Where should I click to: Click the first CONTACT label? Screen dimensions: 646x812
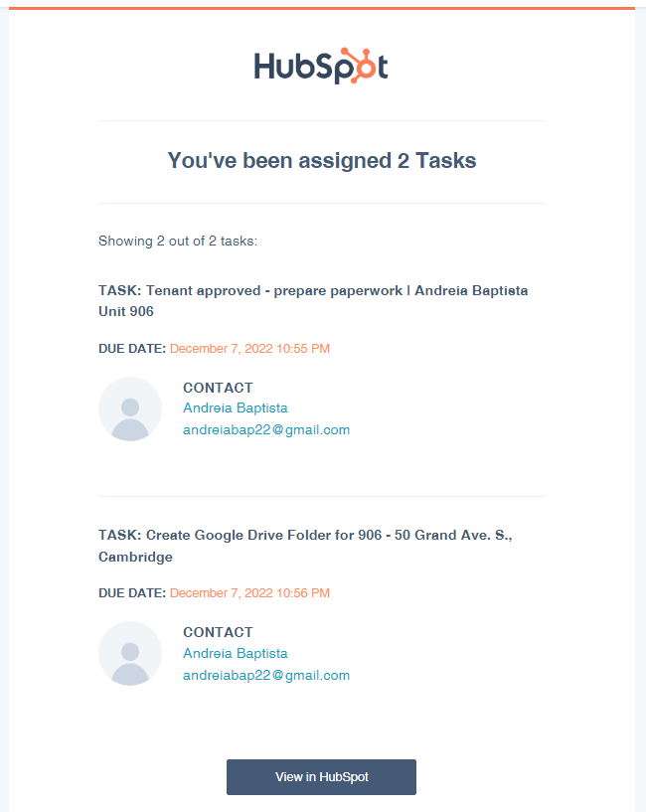[x=218, y=388]
